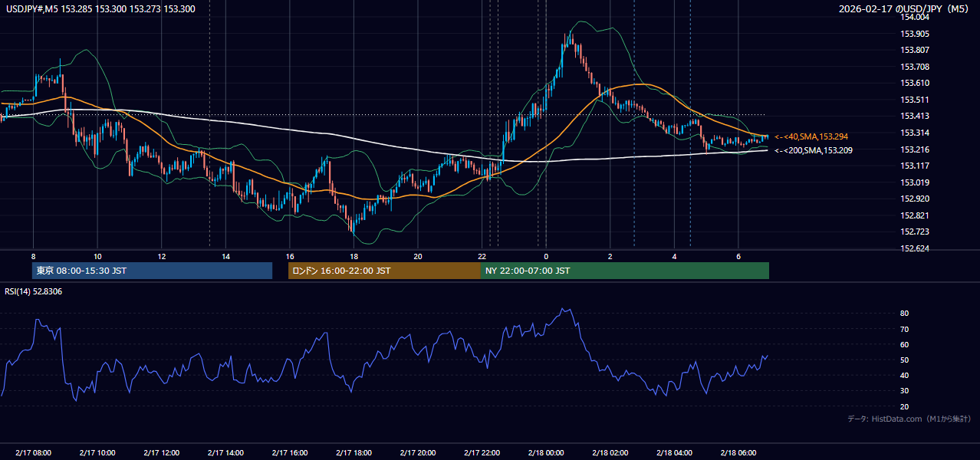
Task: Click the 2026-02-17 USD/JPY (M5) chart title
Action: tap(903, 9)
